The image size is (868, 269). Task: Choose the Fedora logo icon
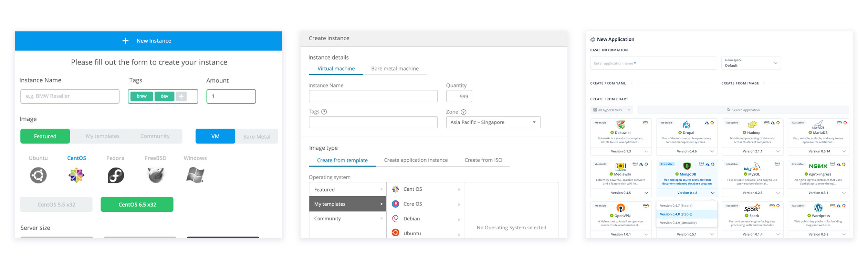coord(116,175)
